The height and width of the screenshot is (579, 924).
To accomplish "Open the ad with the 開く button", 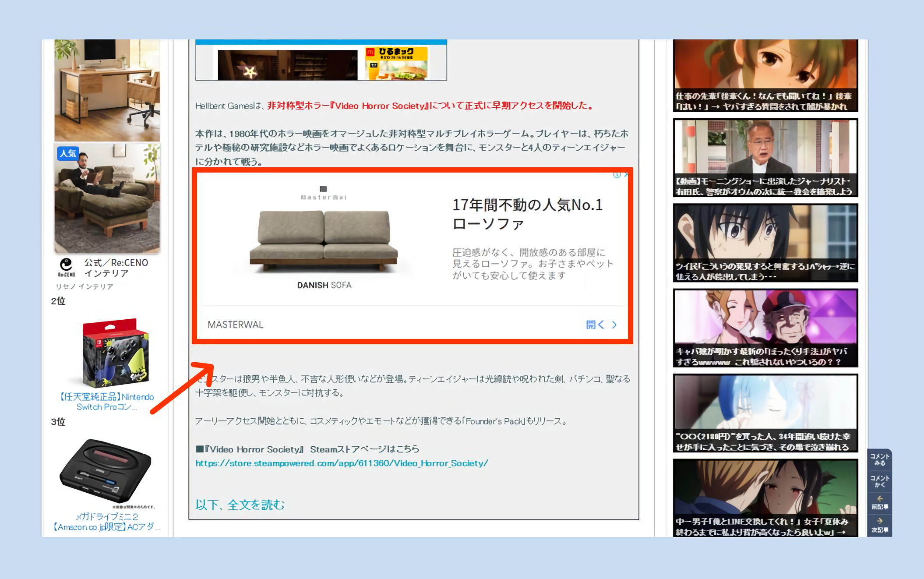I will point(595,325).
